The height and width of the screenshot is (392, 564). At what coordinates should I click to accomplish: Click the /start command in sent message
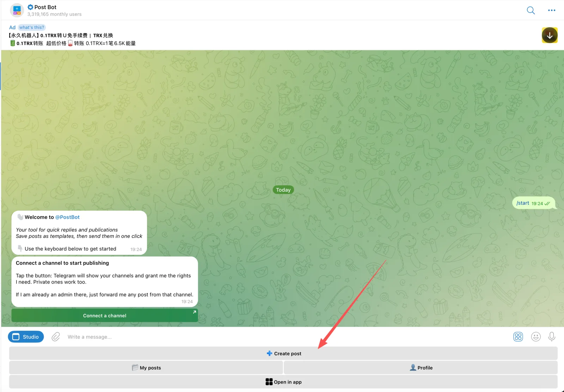coord(523,203)
